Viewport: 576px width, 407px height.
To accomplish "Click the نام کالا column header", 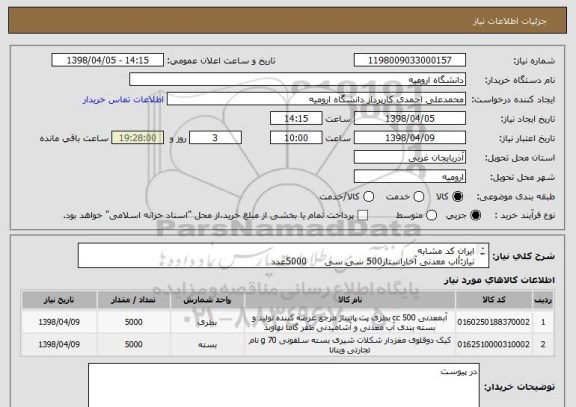I will coord(350,300).
